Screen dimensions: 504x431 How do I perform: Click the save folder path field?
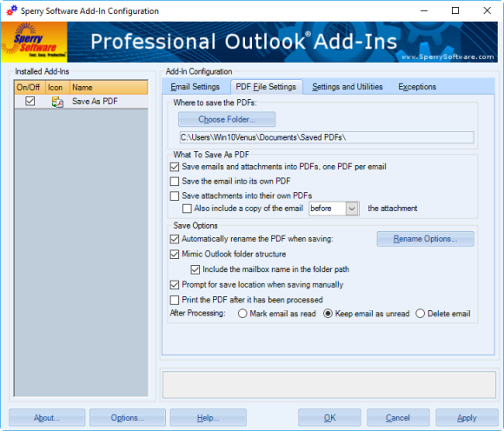327,137
